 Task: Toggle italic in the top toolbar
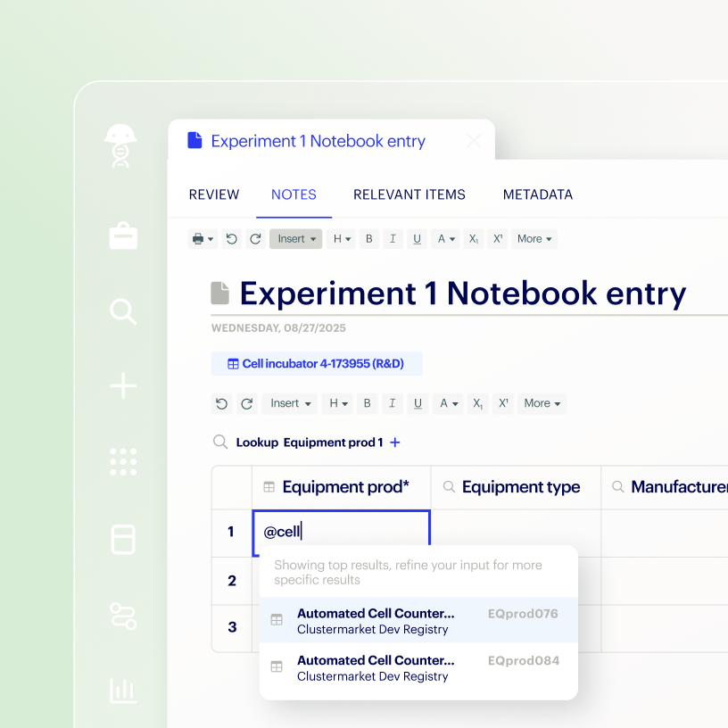pos(393,239)
